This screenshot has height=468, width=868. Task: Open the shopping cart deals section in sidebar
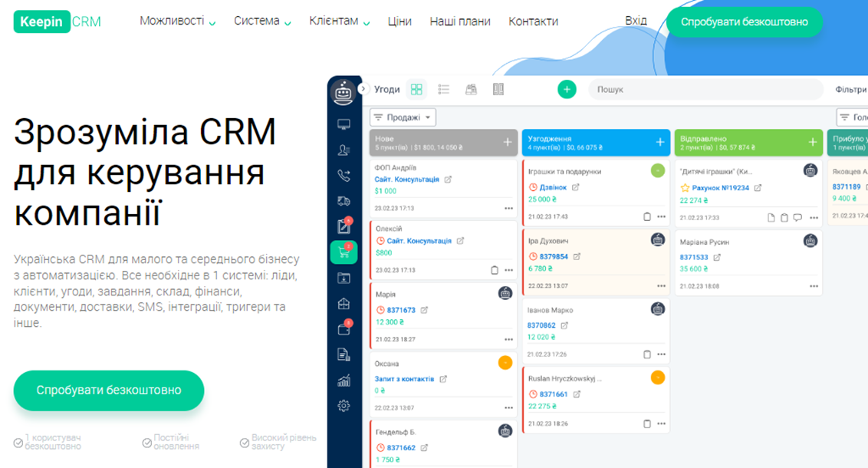(x=344, y=252)
